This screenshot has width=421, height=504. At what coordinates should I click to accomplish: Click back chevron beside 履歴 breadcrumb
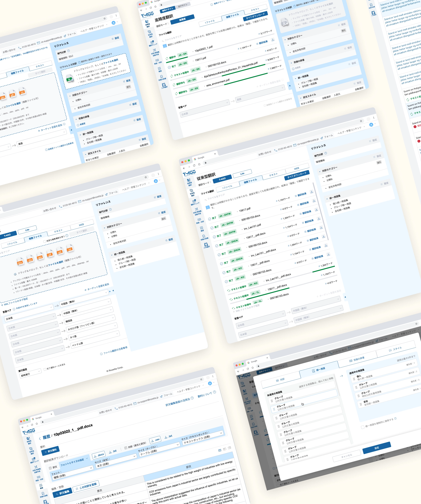point(40,439)
